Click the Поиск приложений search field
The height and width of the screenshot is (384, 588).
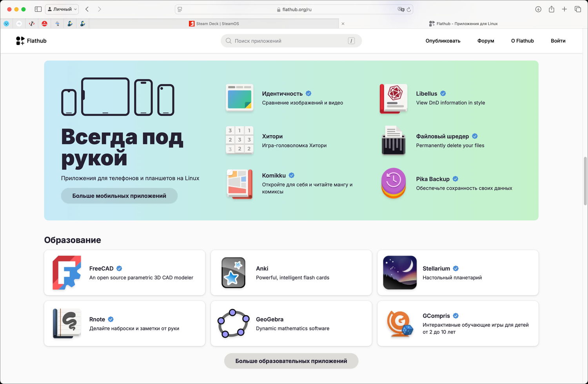(x=291, y=41)
